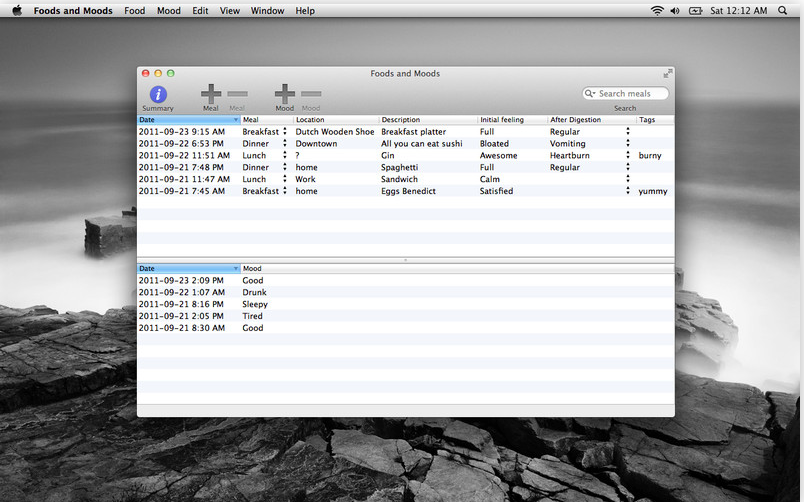Open the Help menu
Image resolution: width=804 pixels, height=502 pixels.
(305, 10)
